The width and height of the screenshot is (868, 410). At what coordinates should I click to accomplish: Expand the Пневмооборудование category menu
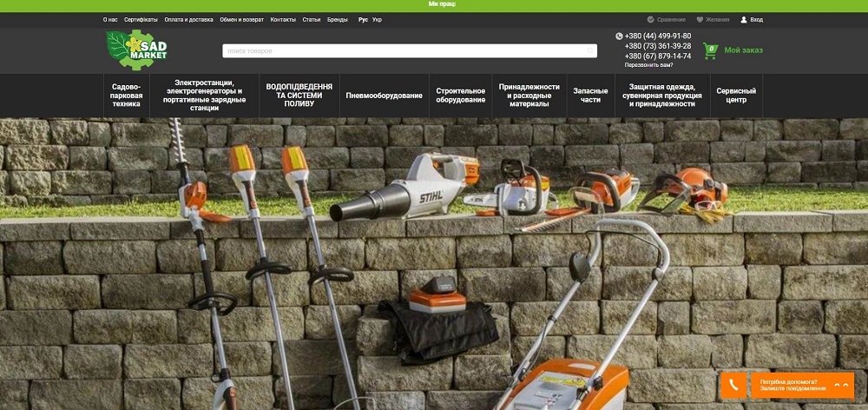384,96
